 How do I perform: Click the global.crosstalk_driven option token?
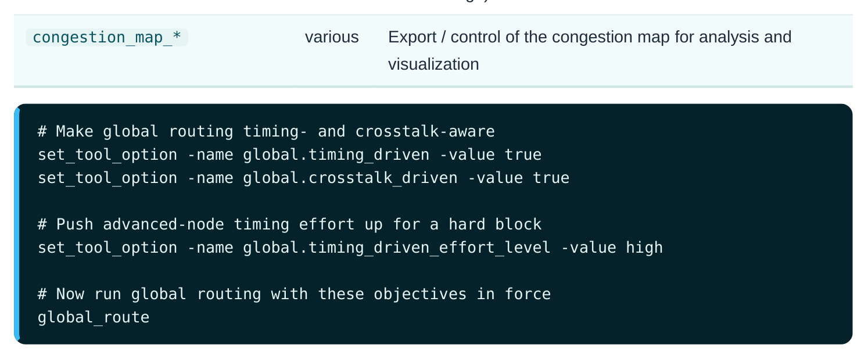coord(350,178)
